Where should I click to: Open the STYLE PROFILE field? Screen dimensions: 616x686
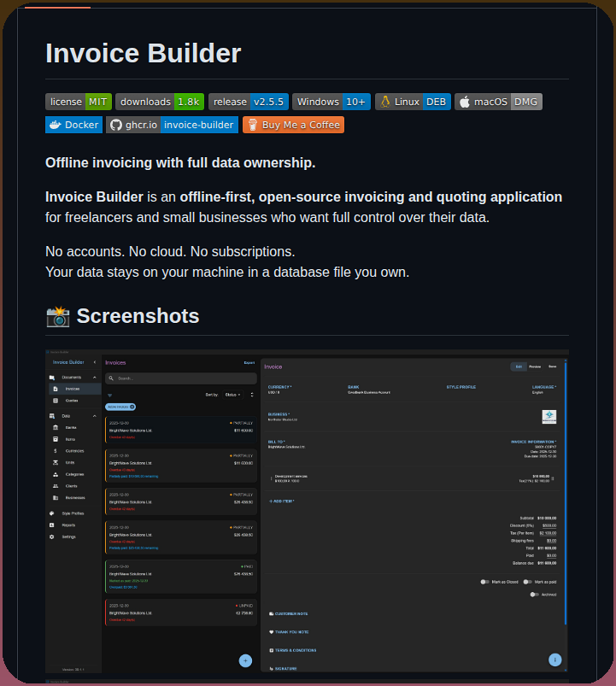click(x=461, y=387)
